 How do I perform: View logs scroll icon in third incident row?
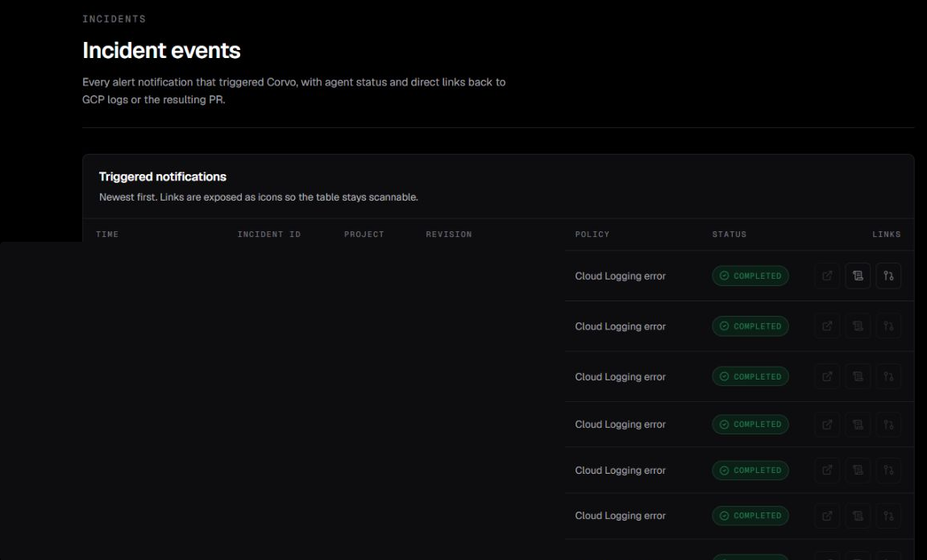pyautogui.click(x=858, y=376)
